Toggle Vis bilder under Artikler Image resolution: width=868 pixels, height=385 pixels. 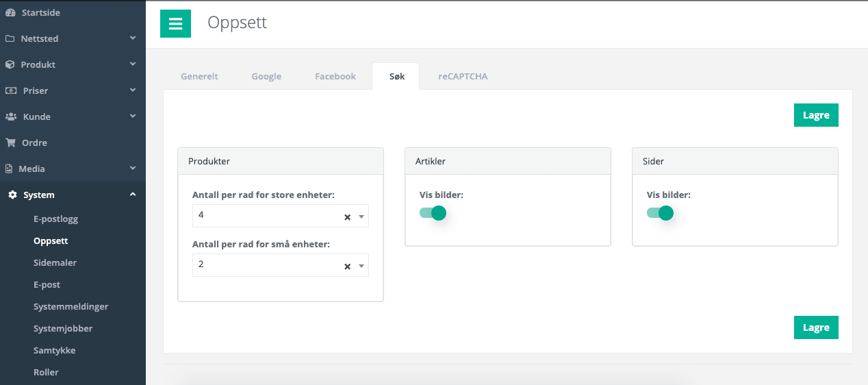pos(433,213)
